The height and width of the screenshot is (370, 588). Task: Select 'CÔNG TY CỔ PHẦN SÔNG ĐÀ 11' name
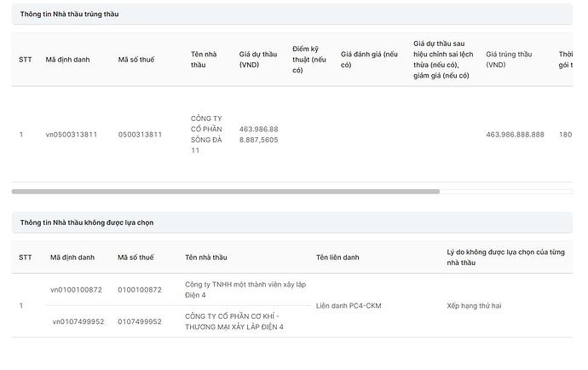point(207,135)
